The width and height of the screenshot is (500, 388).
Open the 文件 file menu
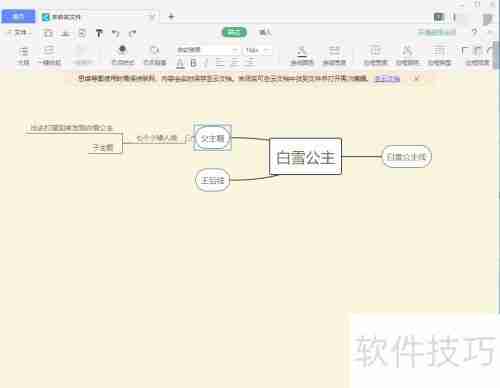point(19,33)
